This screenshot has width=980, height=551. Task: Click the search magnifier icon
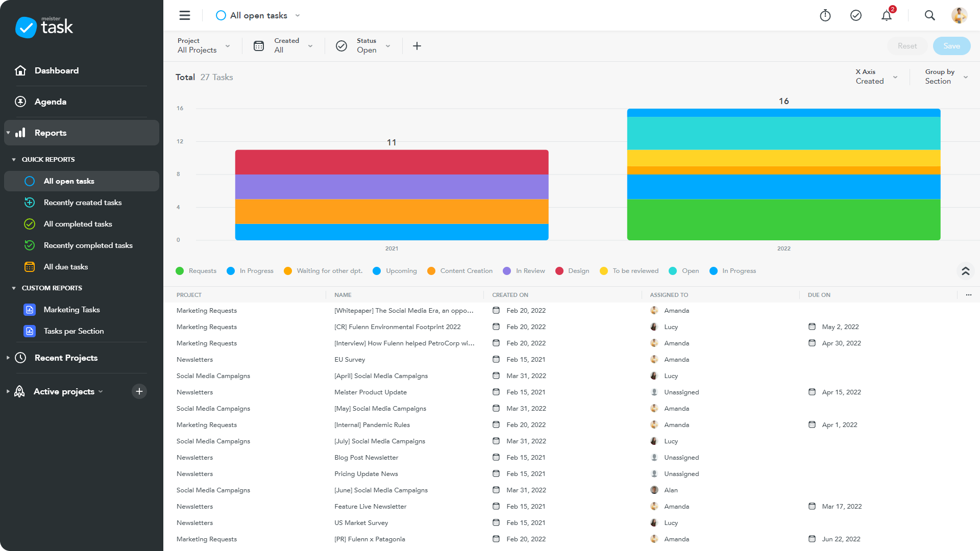click(929, 16)
